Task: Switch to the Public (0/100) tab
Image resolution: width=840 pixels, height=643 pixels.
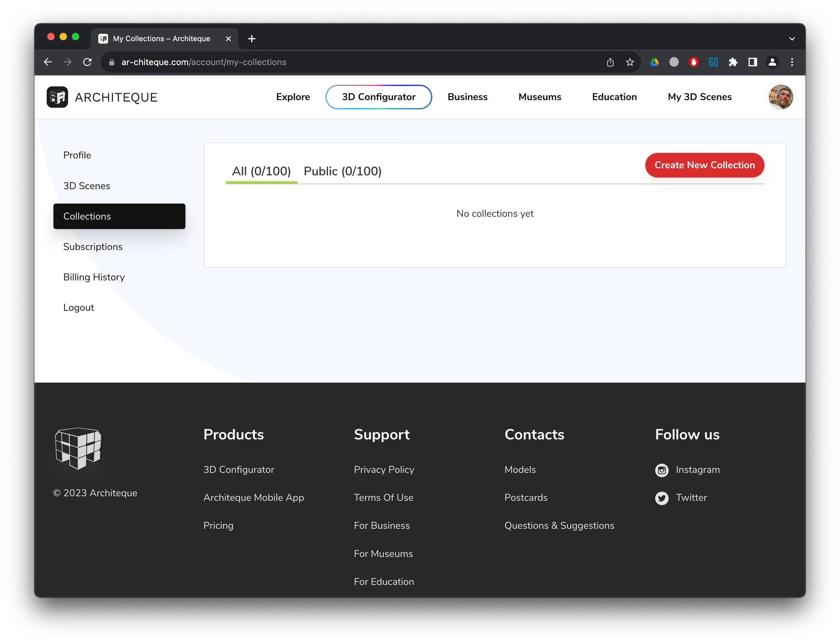Action: click(x=342, y=171)
